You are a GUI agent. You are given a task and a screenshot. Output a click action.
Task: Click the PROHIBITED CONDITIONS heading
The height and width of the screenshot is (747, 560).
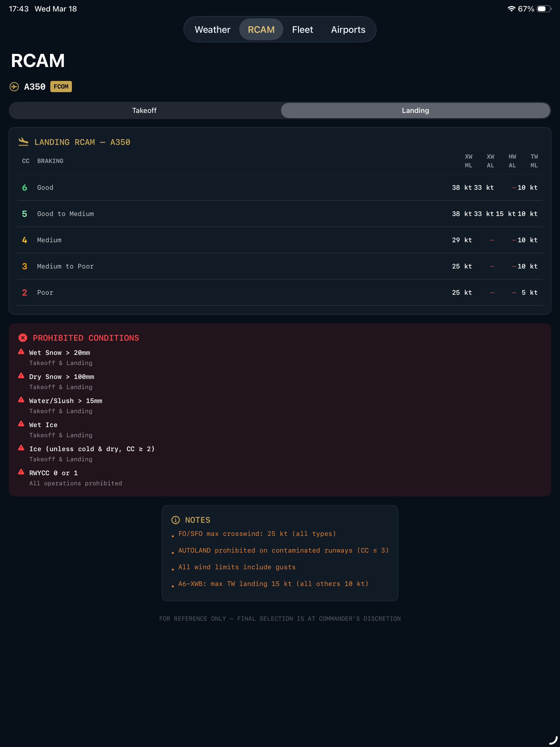point(86,338)
